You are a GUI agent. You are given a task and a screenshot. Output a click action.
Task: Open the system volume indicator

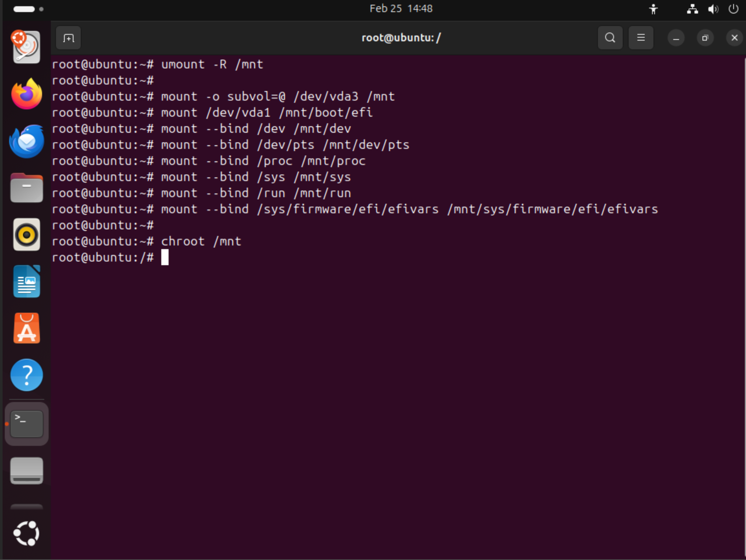tap(712, 9)
